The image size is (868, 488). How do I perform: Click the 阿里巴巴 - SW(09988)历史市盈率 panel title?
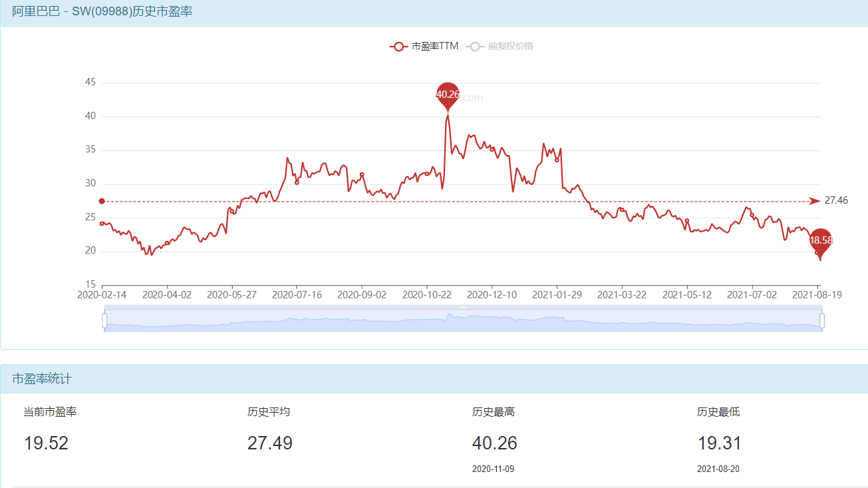pos(102,11)
